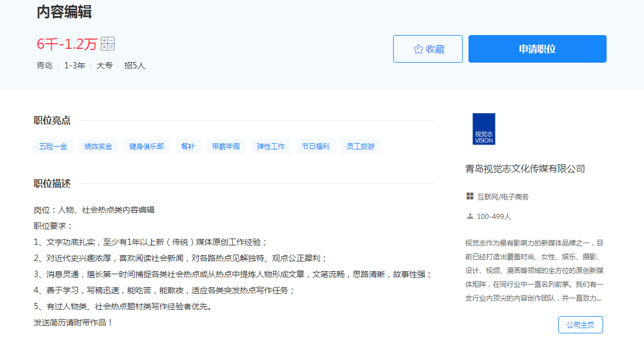Open the 公司主页 company homepage
Screen dimensions: 644x342
pyautogui.click(x=580, y=325)
